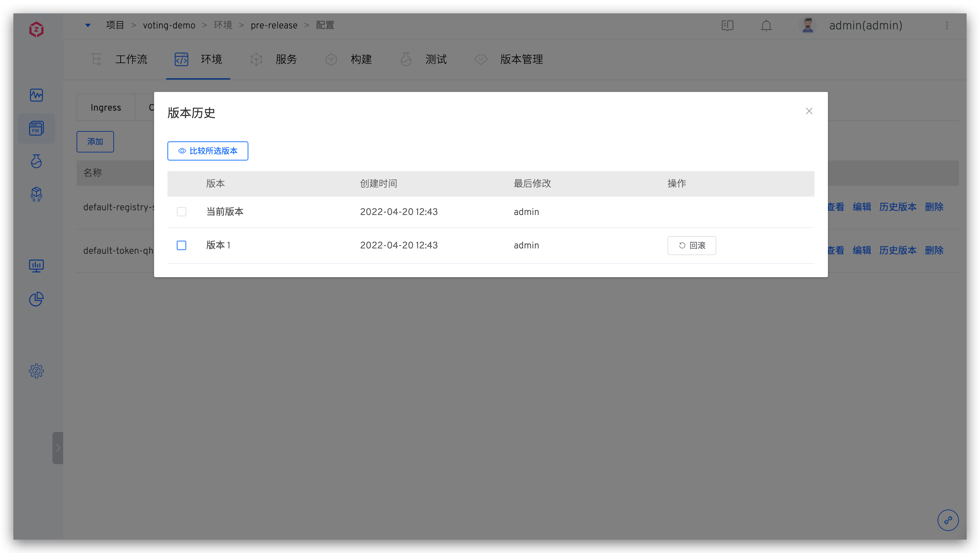Check the 当前版本 row checkbox
This screenshot has width=980, height=553.
point(181,212)
